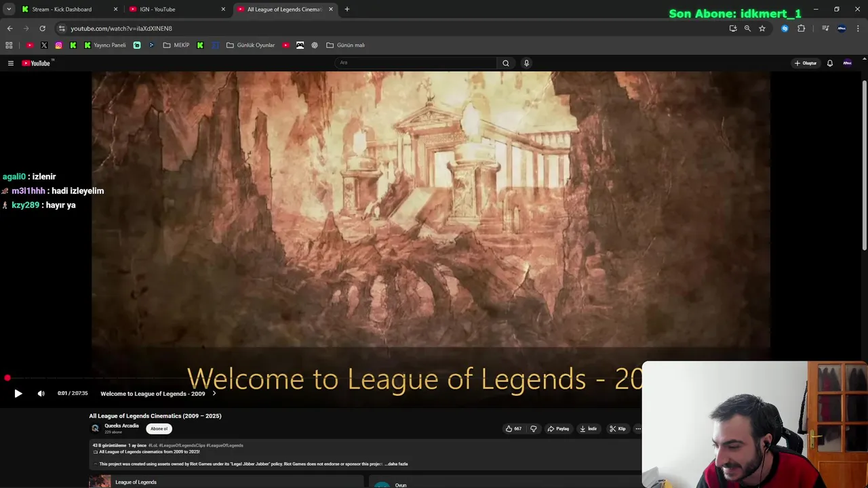This screenshot has height=488, width=868.
Task: Click the Paylaş share button
Action: pyautogui.click(x=558, y=428)
